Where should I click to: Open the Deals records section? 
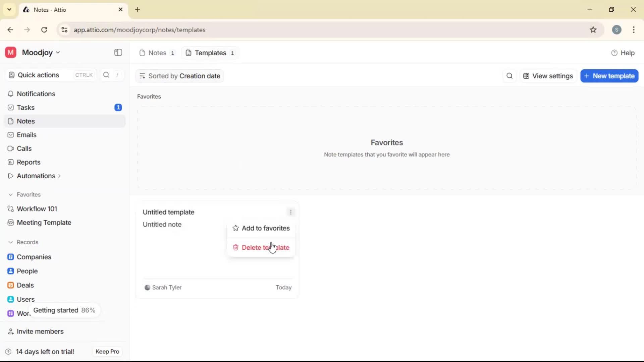25,285
